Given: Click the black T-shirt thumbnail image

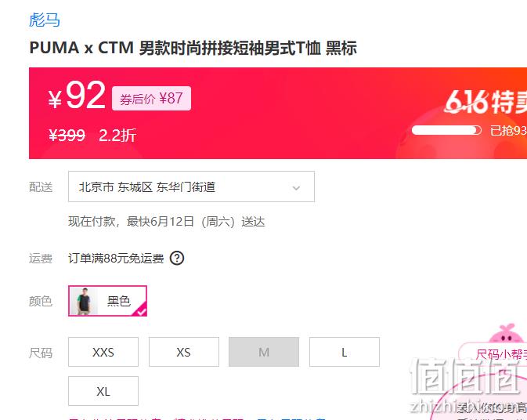Looking at the screenshot, I should (83, 301).
